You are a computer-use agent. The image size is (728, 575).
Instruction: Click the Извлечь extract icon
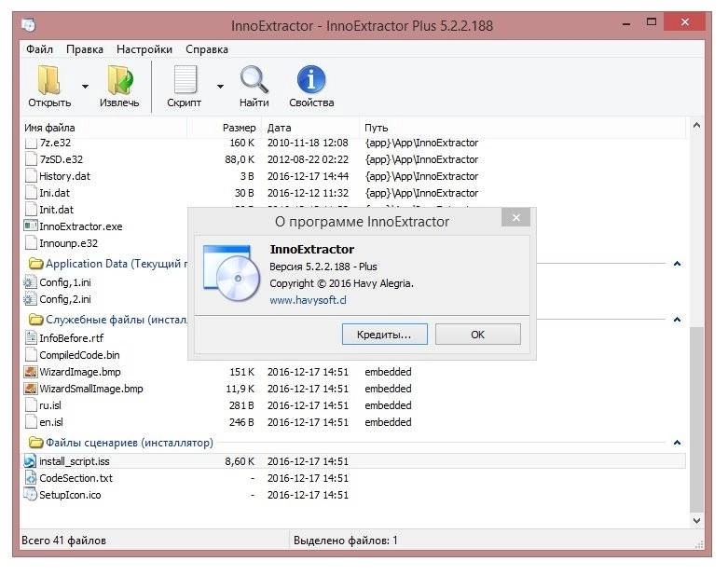(120, 80)
